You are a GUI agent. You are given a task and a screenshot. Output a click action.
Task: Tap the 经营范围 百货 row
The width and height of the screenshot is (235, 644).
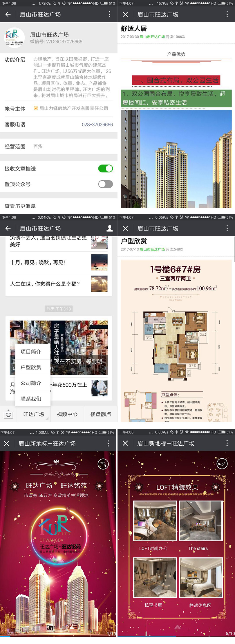click(59, 147)
